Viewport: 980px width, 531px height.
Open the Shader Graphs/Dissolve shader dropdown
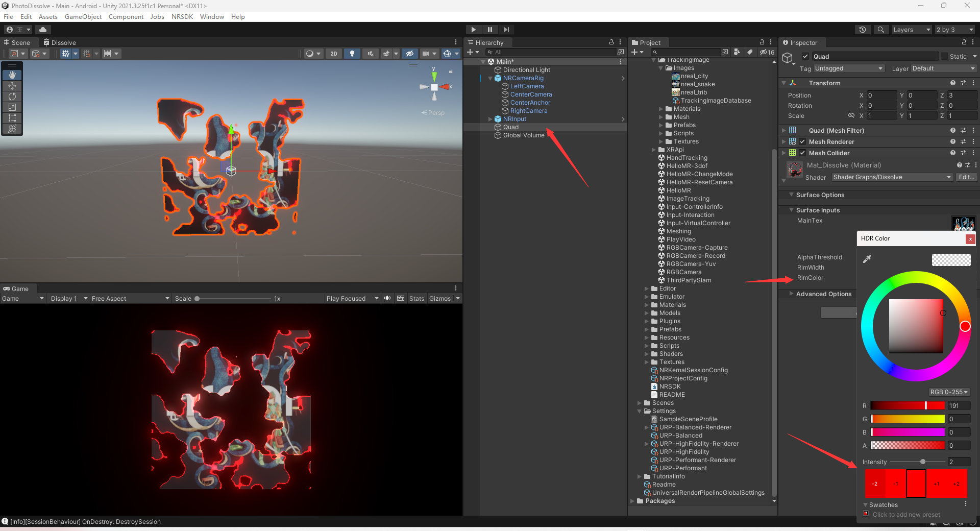pyautogui.click(x=892, y=177)
